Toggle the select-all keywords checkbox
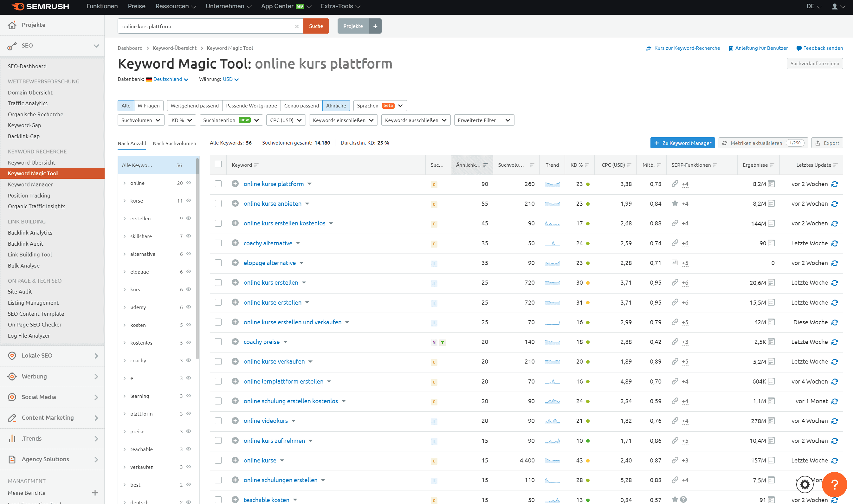The image size is (853, 504). [218, 165]
